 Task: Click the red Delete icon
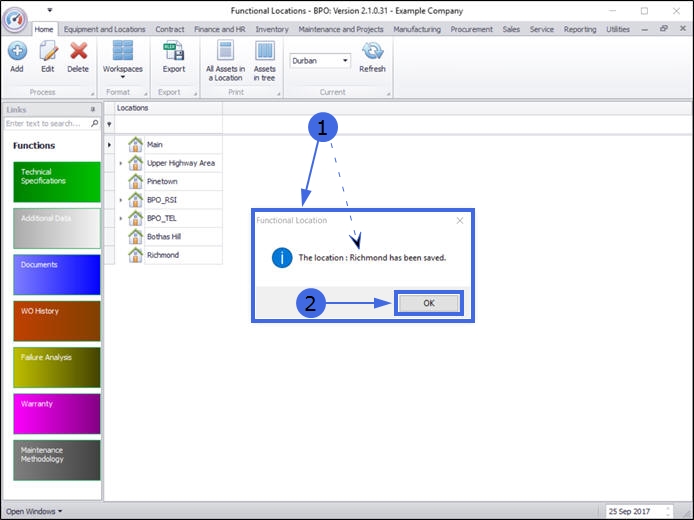(x=78, y=51)
